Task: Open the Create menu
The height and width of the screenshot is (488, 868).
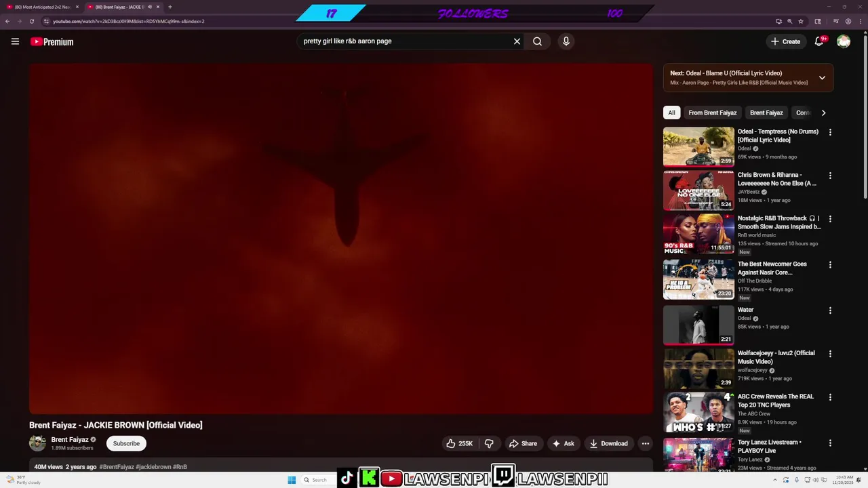Action: click(x=785, y=41)
